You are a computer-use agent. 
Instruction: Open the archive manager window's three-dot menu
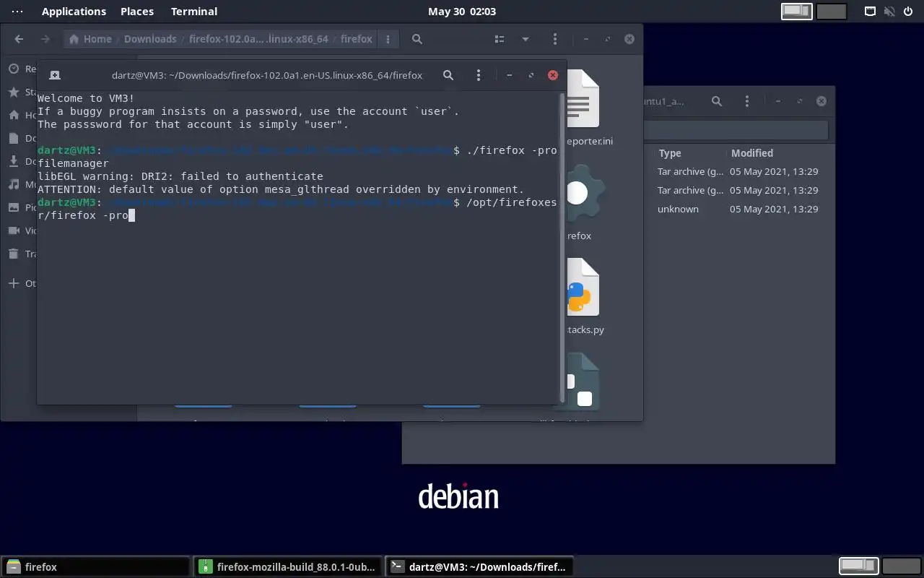tap(747, 101)
